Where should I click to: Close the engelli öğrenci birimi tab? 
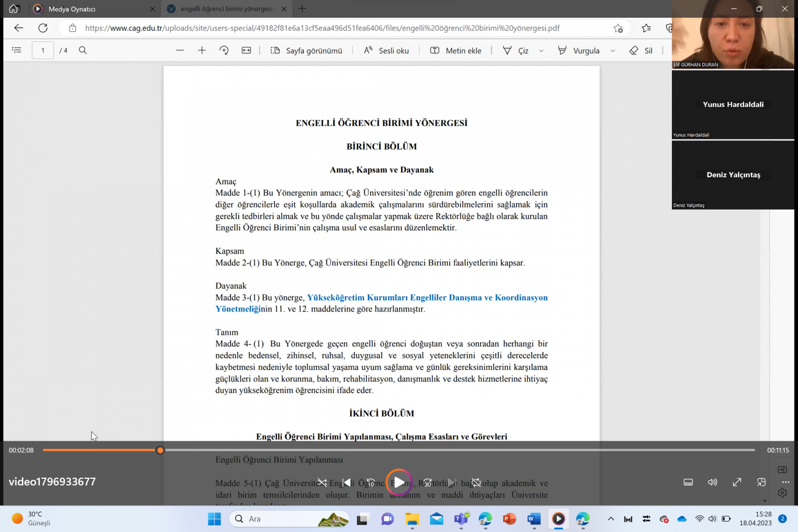coord(284,9)
